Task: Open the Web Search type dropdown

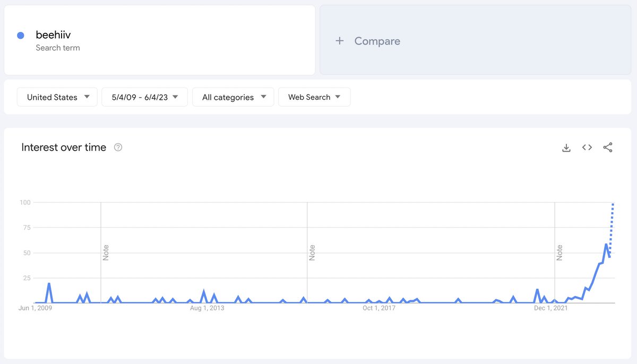Action: (314, 97)
